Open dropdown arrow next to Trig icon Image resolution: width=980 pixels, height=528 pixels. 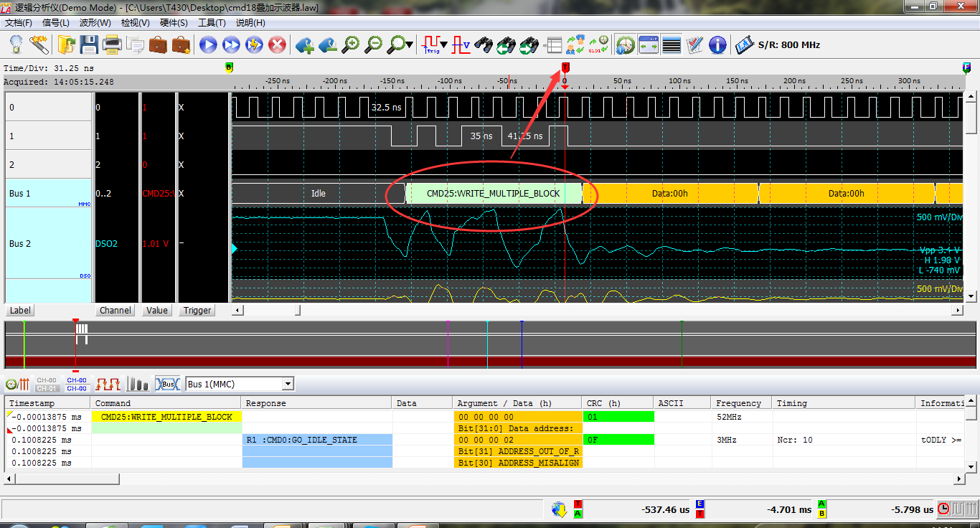pyautogui.click(x=443, y=45)
